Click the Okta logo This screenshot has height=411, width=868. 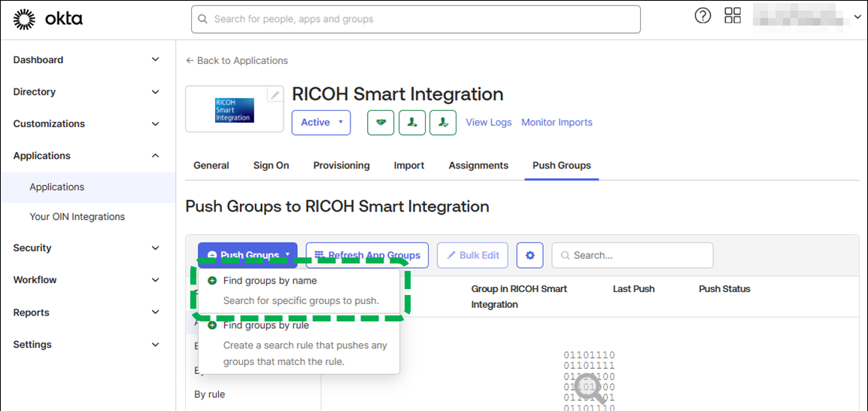pyautogui.click(x=48, y=19)
